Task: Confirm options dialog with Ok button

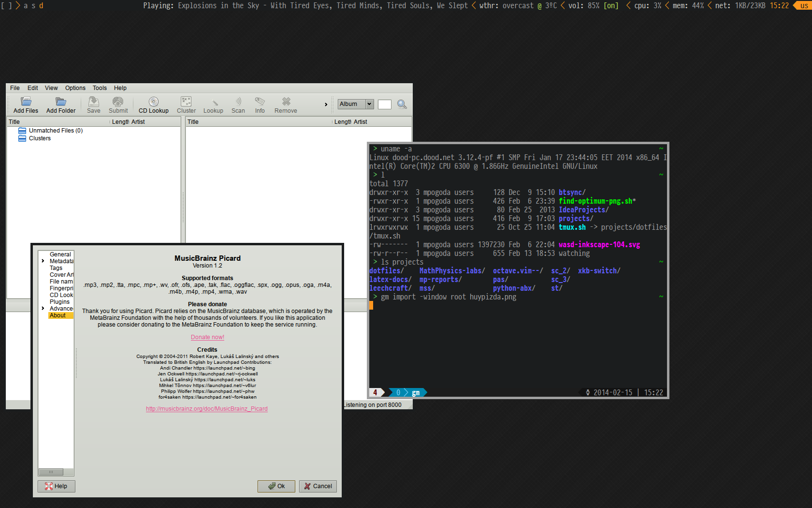Action: point(276,486)
